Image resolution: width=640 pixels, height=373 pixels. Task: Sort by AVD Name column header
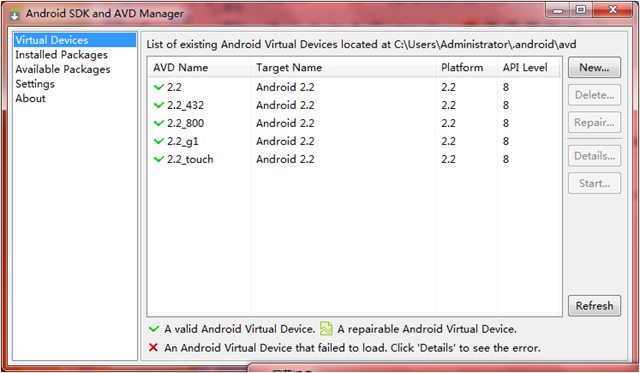pyautogui.click(x=199, y=67)
